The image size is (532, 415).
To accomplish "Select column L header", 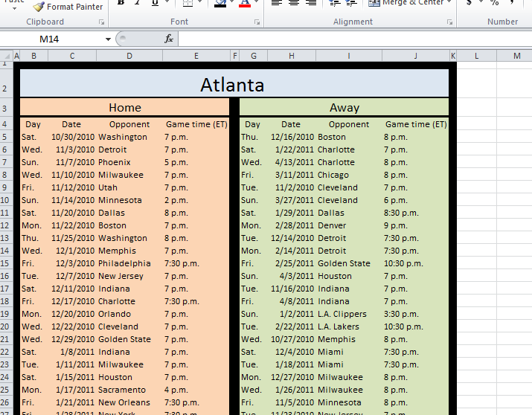I will [476, 56].
